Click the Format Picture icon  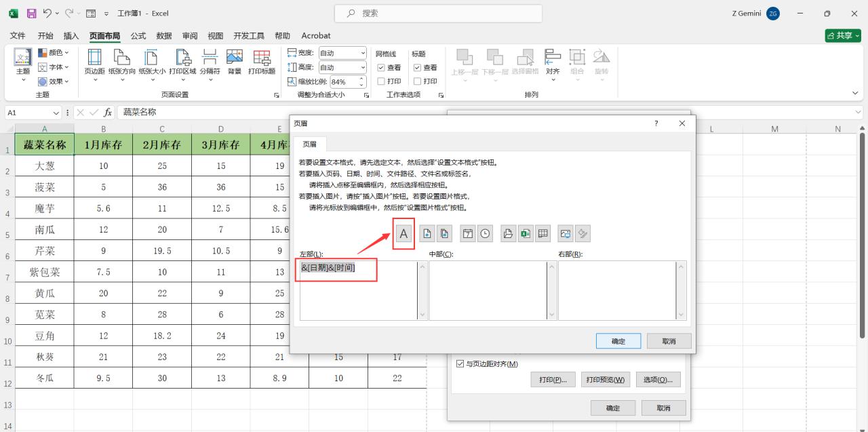coord(583,233)
